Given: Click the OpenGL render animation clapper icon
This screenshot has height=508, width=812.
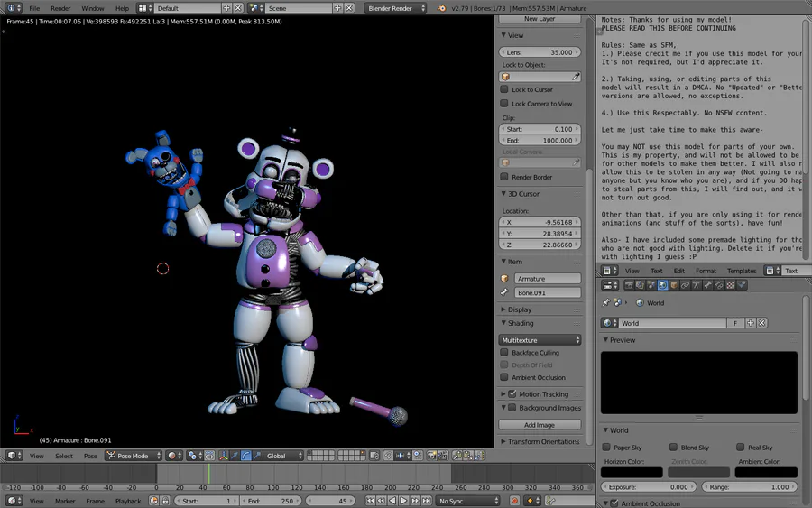Looking at the screenshot, I should (x=442, y=456).
